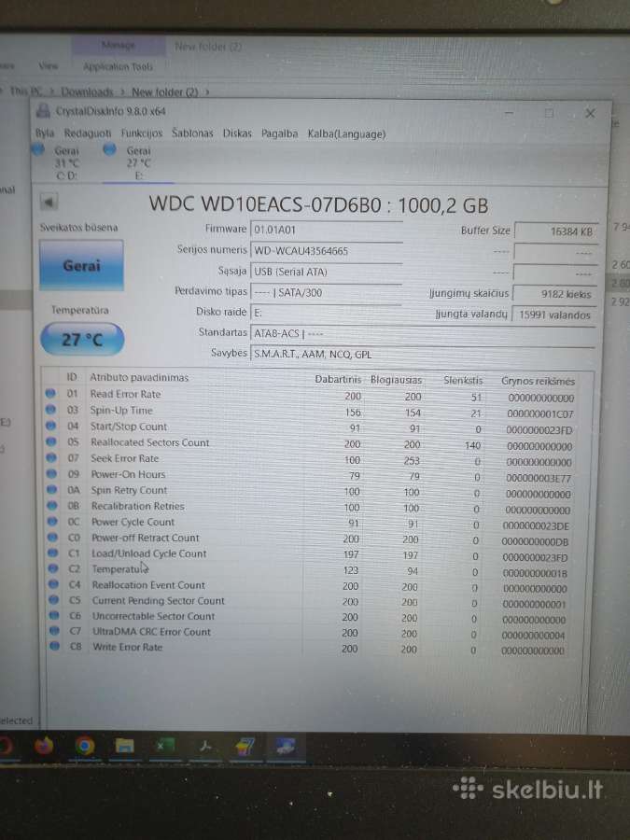This screenshot has height=840, width=630.
Task: Open the Byla menu
Action: pyautogui.click(x=45, y=133)
